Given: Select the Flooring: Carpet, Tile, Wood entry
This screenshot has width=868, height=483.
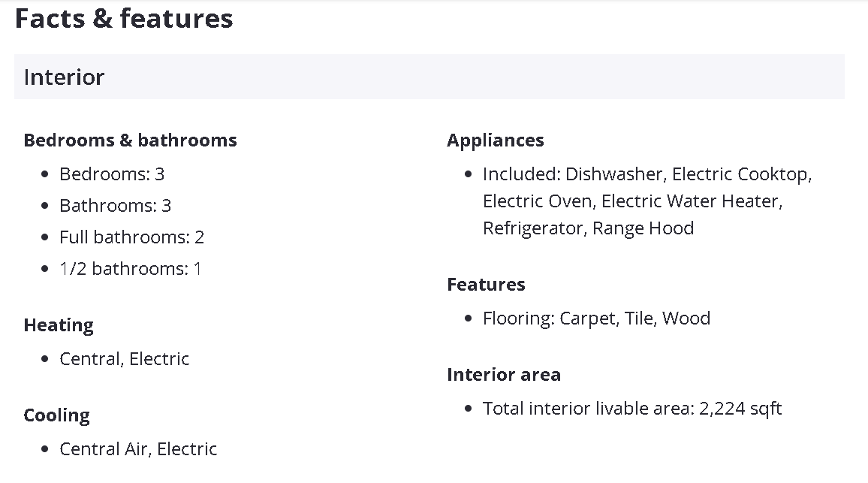Looking at the screenshot, I should [596, 318].
